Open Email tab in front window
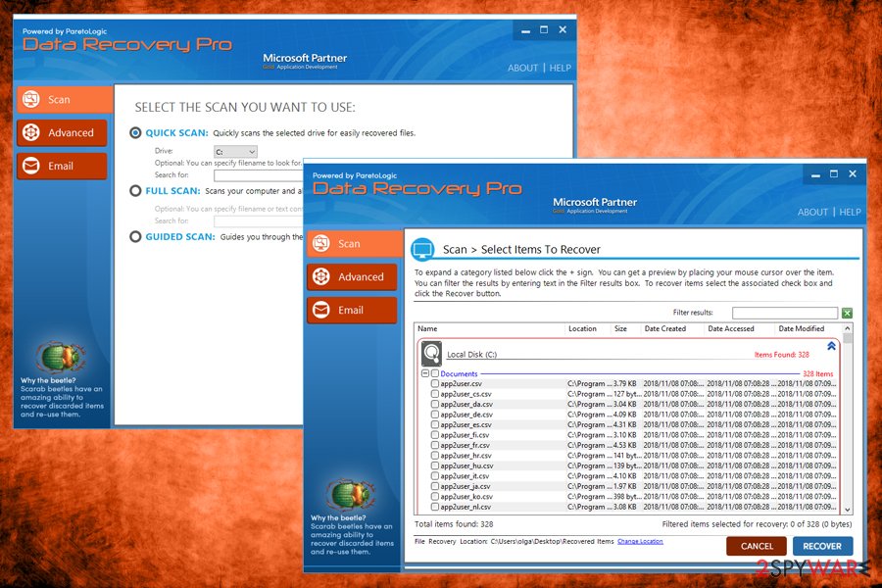The width and height of the screenshot is (882, 588). coord(352,310)
